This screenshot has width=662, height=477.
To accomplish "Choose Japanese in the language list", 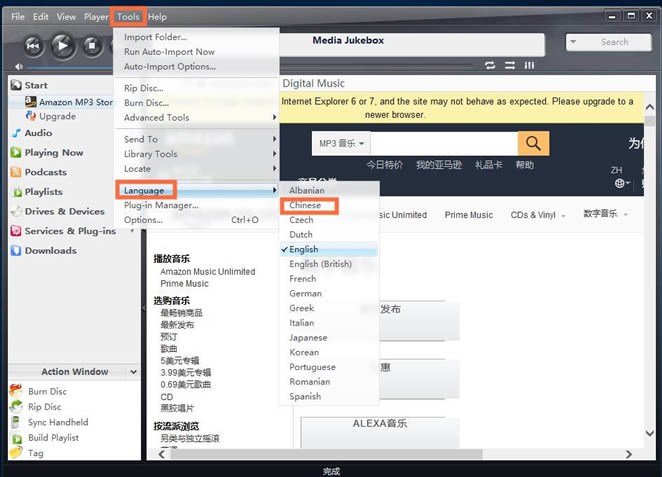I will pos(308,337).
